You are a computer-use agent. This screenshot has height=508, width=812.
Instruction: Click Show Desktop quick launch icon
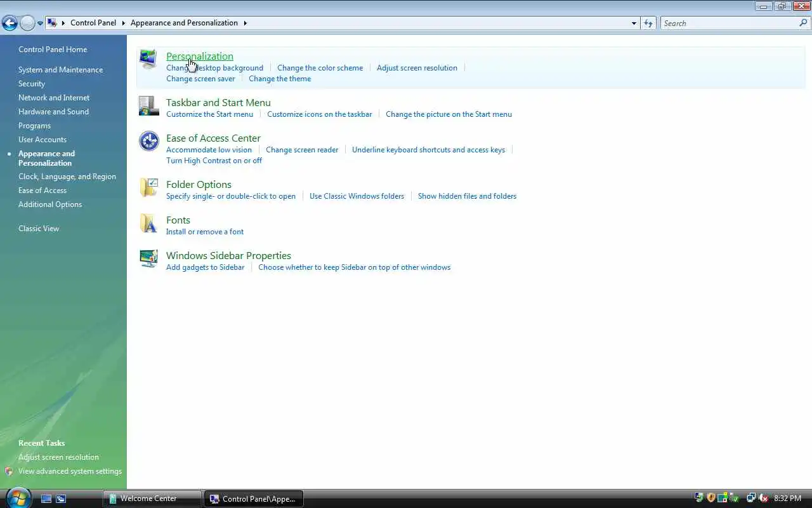[46, 498]
